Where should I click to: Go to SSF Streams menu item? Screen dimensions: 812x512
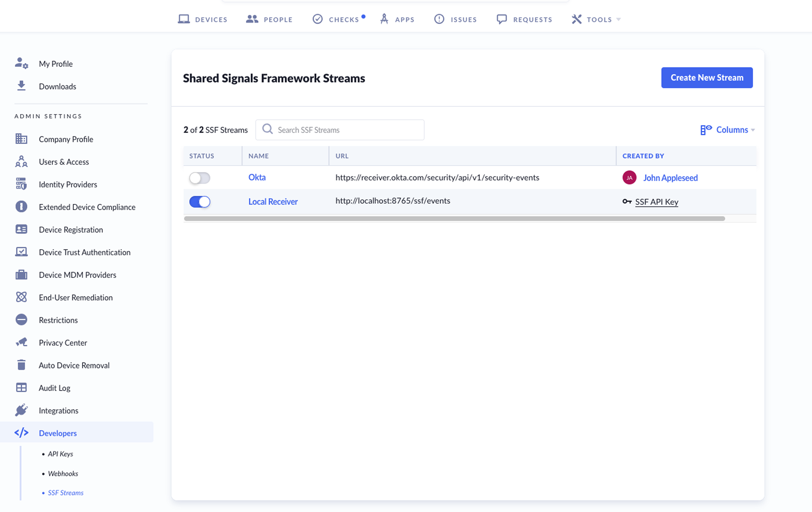[x=65, y=492]
